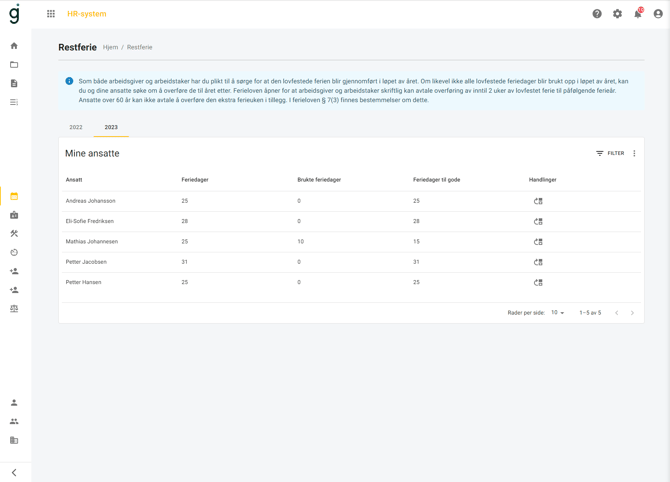Collapse the left sidebar with chevron
This screenshot has width=670, height=482.
click(x=14, y=473)
